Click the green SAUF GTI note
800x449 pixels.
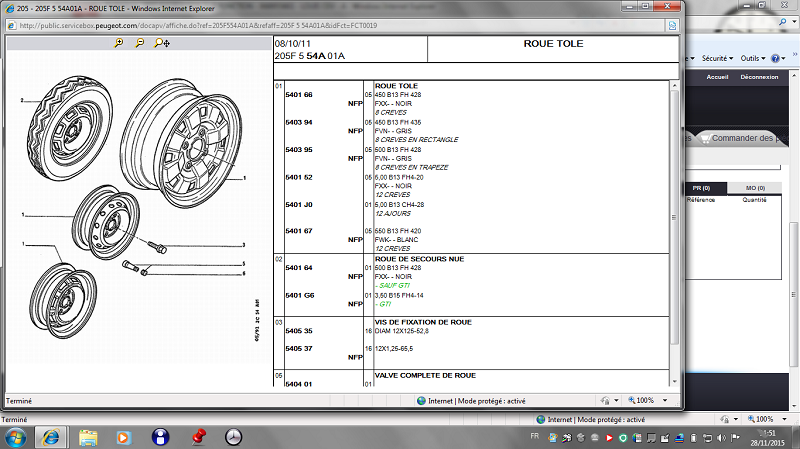point(392,286)
